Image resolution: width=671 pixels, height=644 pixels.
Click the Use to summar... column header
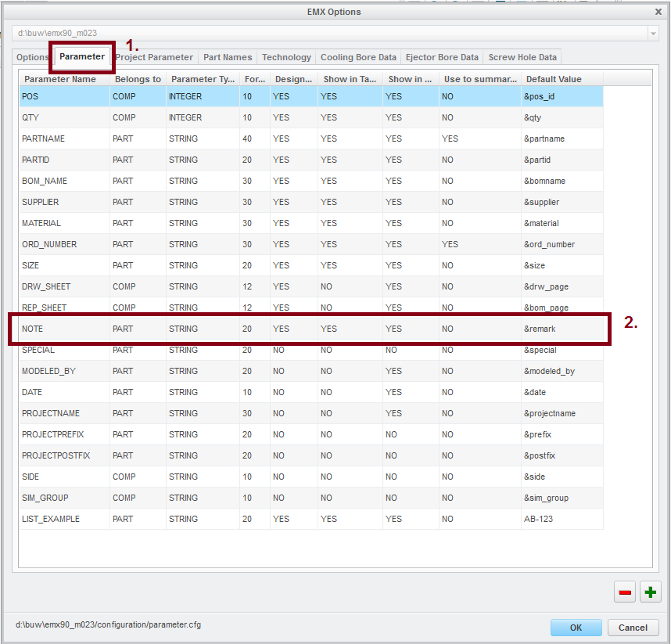[480, 79]
